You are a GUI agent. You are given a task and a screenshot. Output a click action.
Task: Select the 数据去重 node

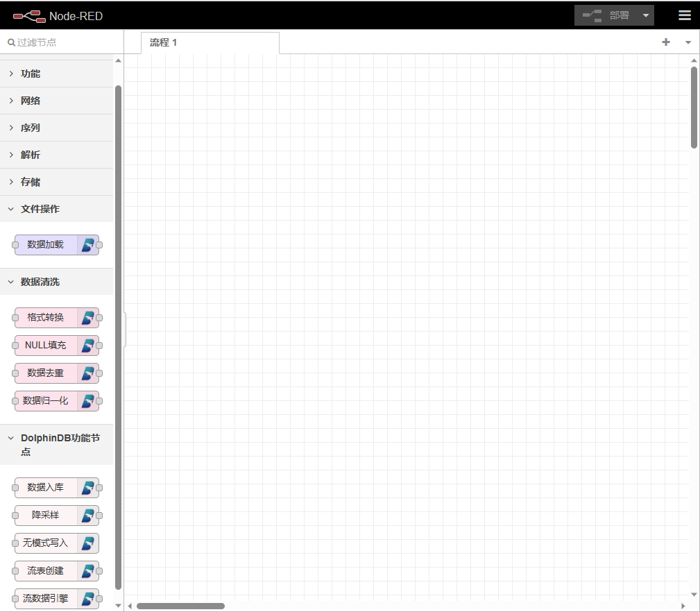[56, 373]
